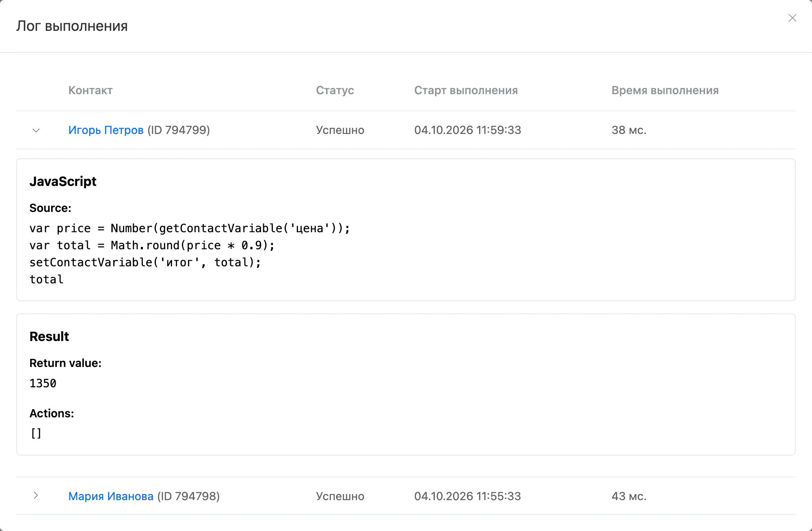Click the 38 мс. execution time

629,130
